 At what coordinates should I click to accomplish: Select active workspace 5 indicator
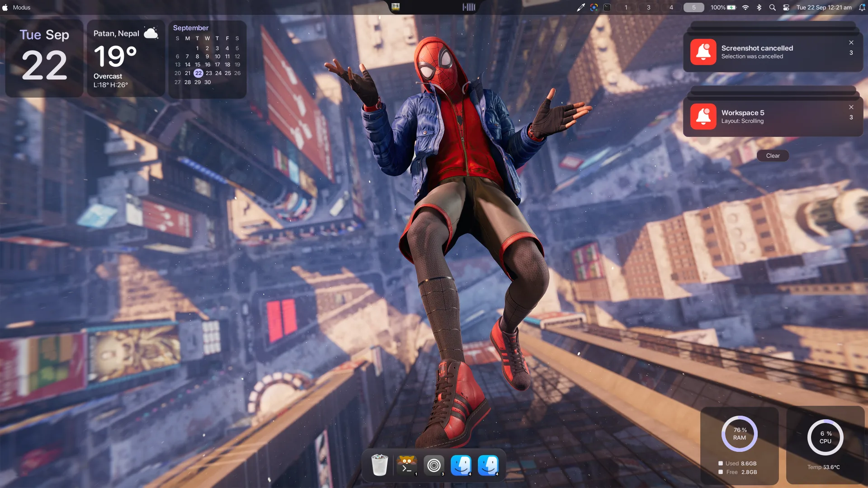pyautogui.click(x=694, y=7)
